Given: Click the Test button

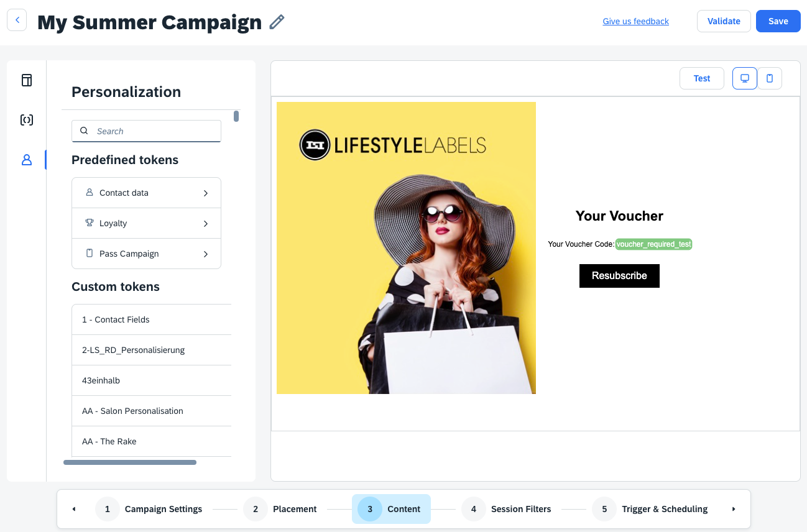Looking at the screenshot, I should 702,78.
